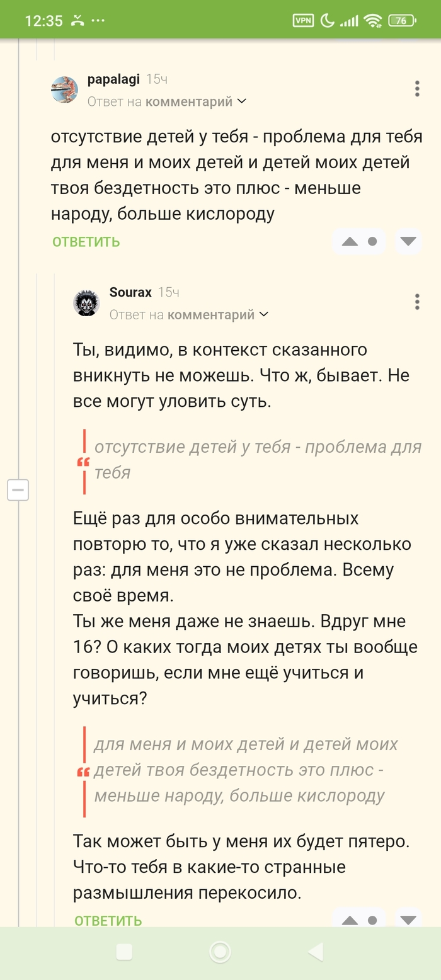Image resolution: width=441 pixels, height=980 pixels.
Task: Tap papalagi's profile avatar
Action: [65, 89]
